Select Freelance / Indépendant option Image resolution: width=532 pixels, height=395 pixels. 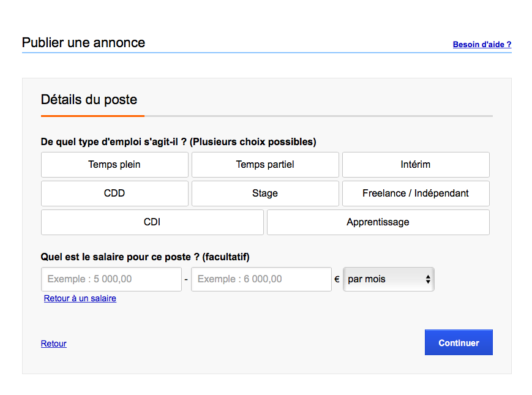(416, 194)
